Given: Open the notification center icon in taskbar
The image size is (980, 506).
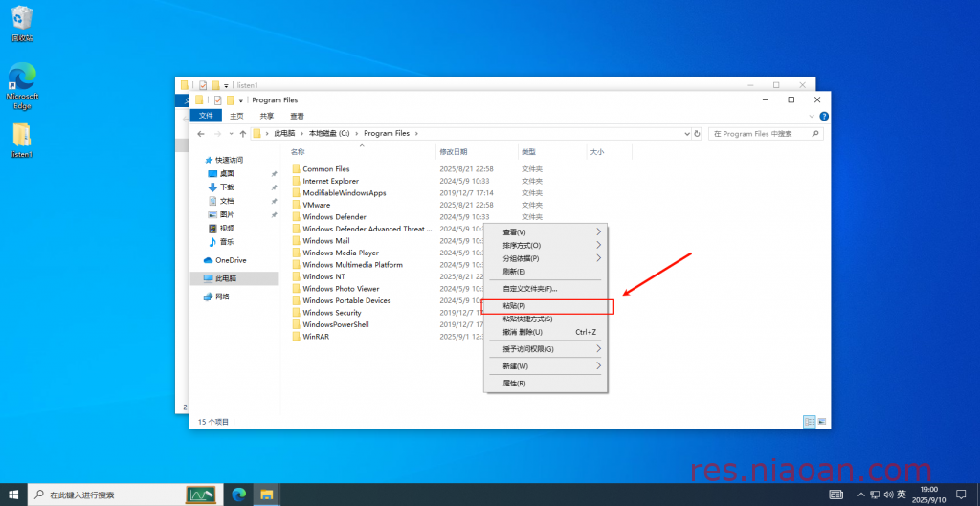Looking at the screenshot, I should coord(961,495).
